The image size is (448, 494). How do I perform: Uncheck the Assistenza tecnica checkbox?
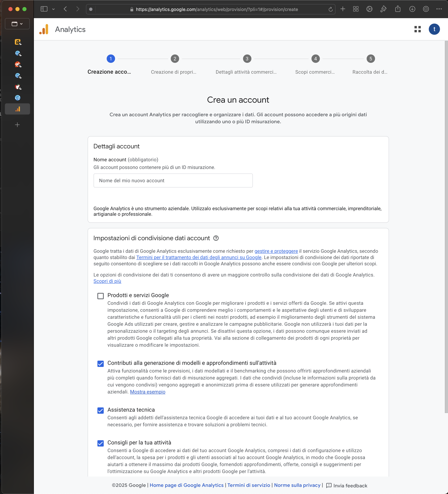point(101,410)
